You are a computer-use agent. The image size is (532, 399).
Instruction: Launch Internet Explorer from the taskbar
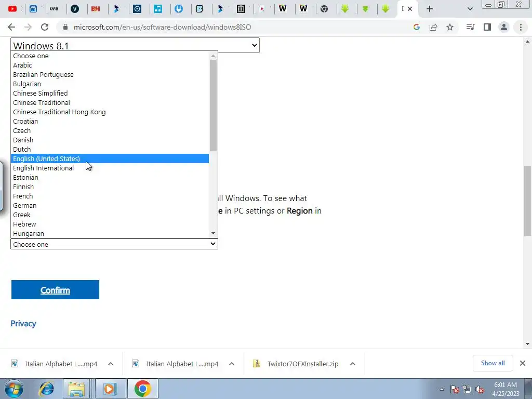coord(46,389)
